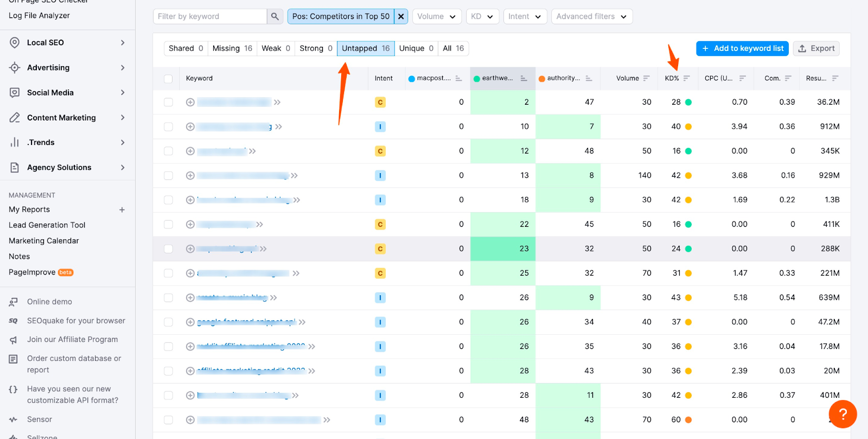Check the row with 929M results
868x439 pixels.
[x=168, y=175]
